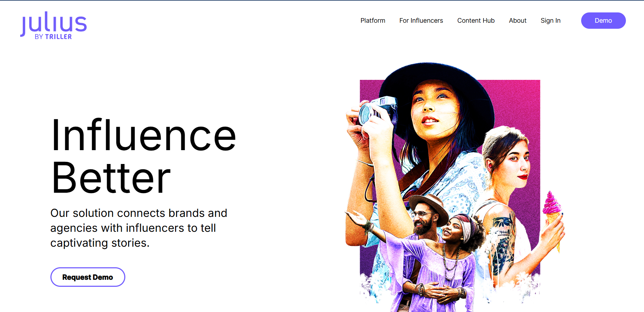Click the Request Demo button
The height and width of the screenshot is (312, 644).
pos(88,277)
